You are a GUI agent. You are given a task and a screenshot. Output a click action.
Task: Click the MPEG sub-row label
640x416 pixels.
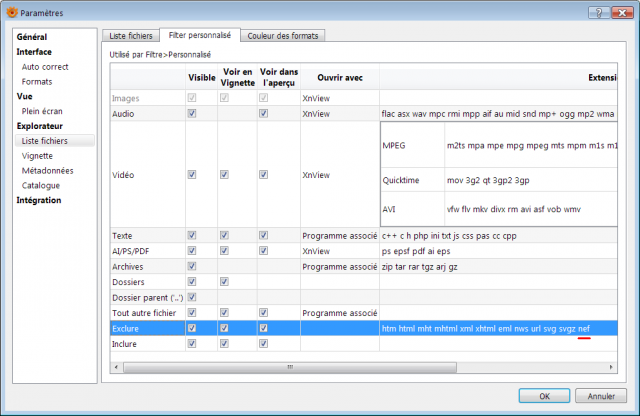[x=394, y=145]
